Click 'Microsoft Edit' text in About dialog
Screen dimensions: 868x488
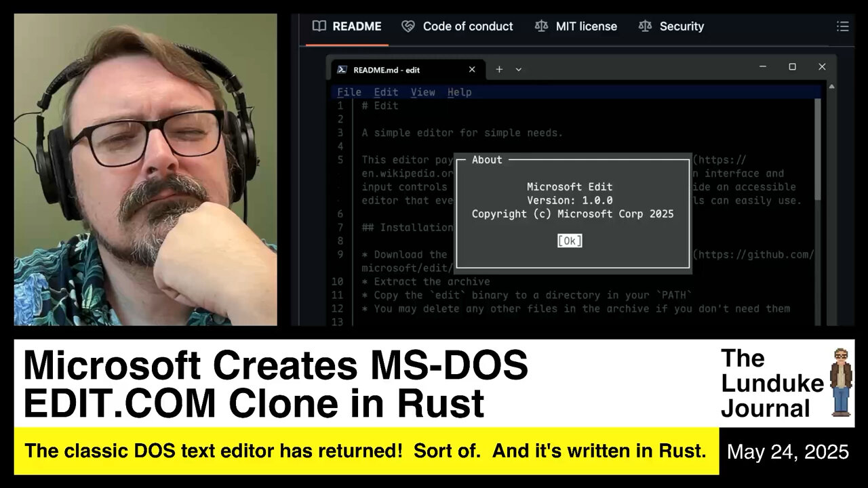pyautogui.click(x=570, y=186)
